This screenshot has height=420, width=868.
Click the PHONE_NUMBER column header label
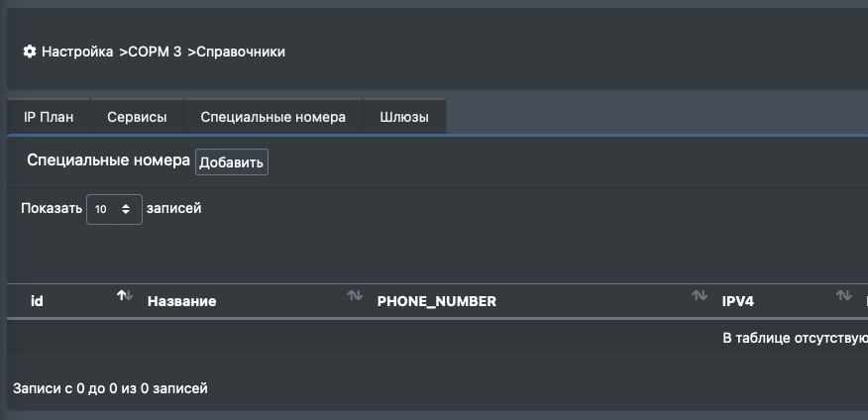[436, 301]
